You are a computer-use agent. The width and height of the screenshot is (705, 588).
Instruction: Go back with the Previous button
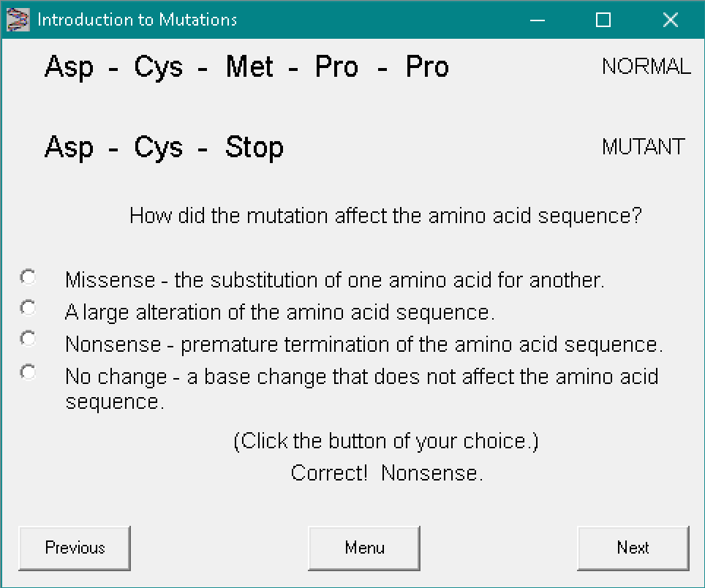75,548
